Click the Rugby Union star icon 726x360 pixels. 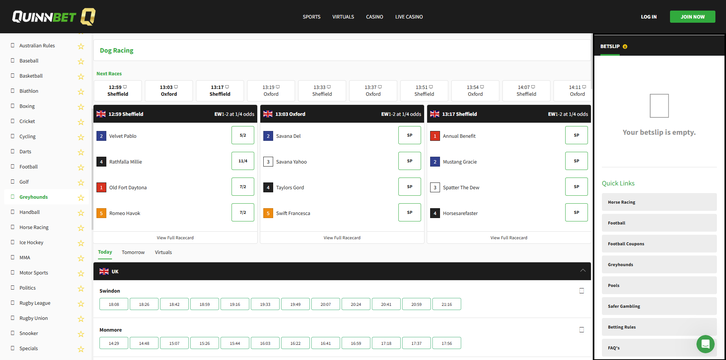pos(81,319)
